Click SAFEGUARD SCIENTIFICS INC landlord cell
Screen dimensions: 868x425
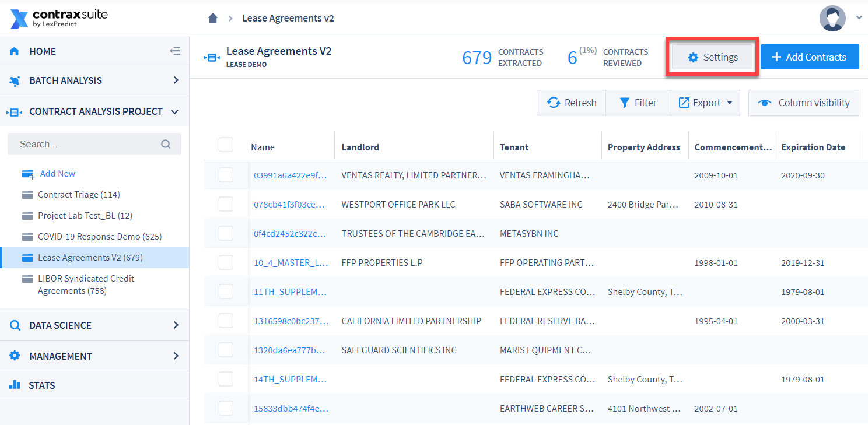coord(399,350)
